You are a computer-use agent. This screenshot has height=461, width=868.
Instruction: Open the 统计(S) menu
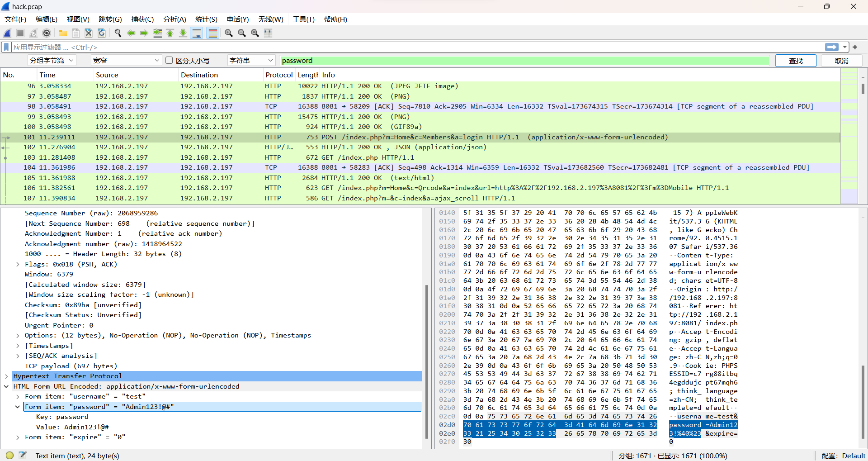pyautogui.click(x=206, y=19)
